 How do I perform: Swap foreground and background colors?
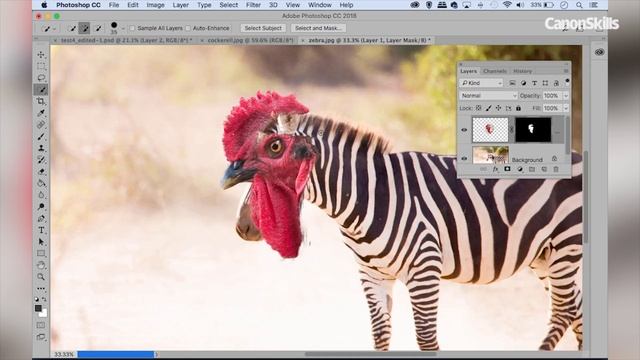pyautogui.click(x=44, y=299)
